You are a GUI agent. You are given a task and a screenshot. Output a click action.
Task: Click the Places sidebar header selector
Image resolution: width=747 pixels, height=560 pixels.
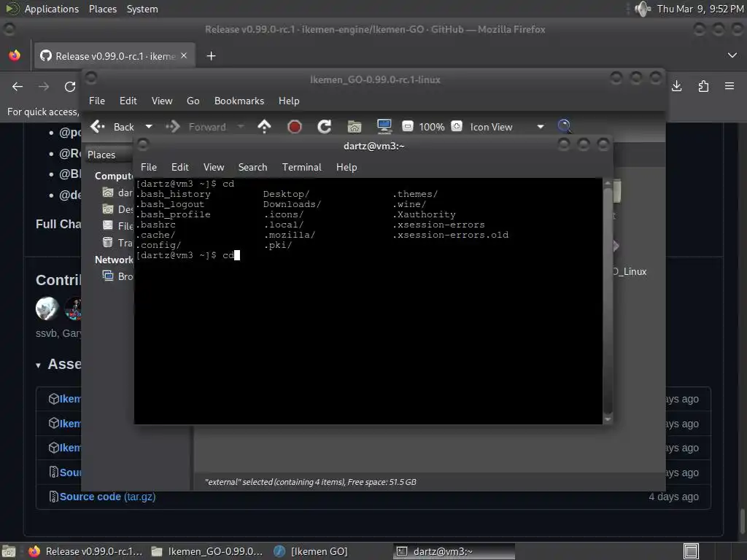pyautogui.click(x=109, y=155)
